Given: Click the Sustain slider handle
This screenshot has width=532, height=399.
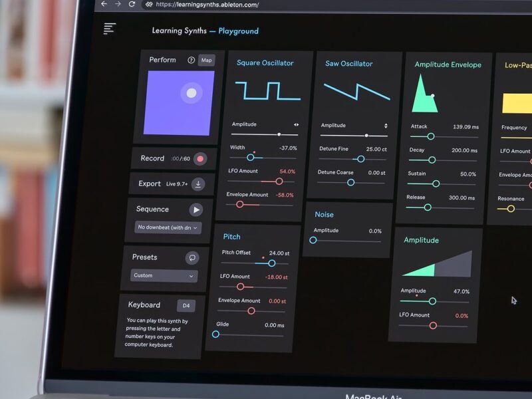Looking at the screenshot, I should (436, 184).
